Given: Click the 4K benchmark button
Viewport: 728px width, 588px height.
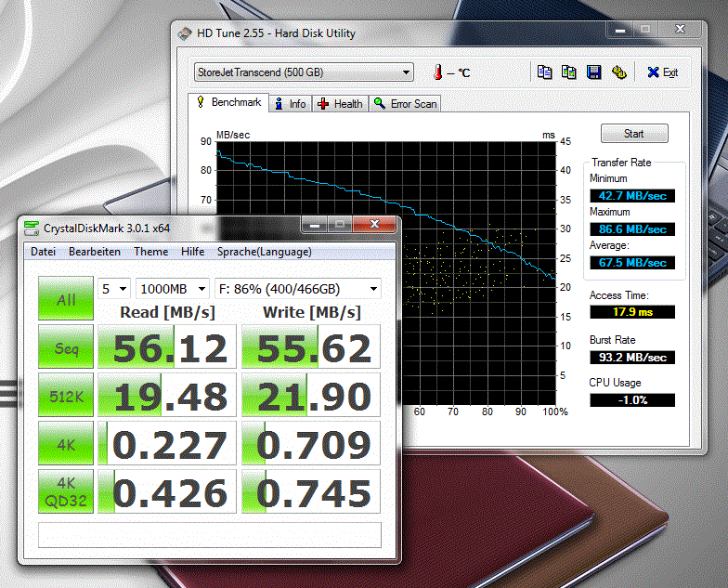Looking at the screenshot, I should tap(66, 444).
